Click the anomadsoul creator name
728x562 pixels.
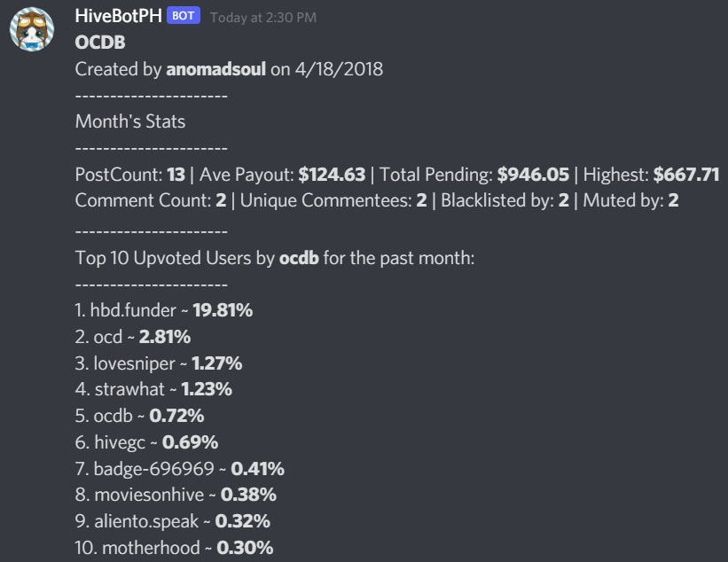215,69
